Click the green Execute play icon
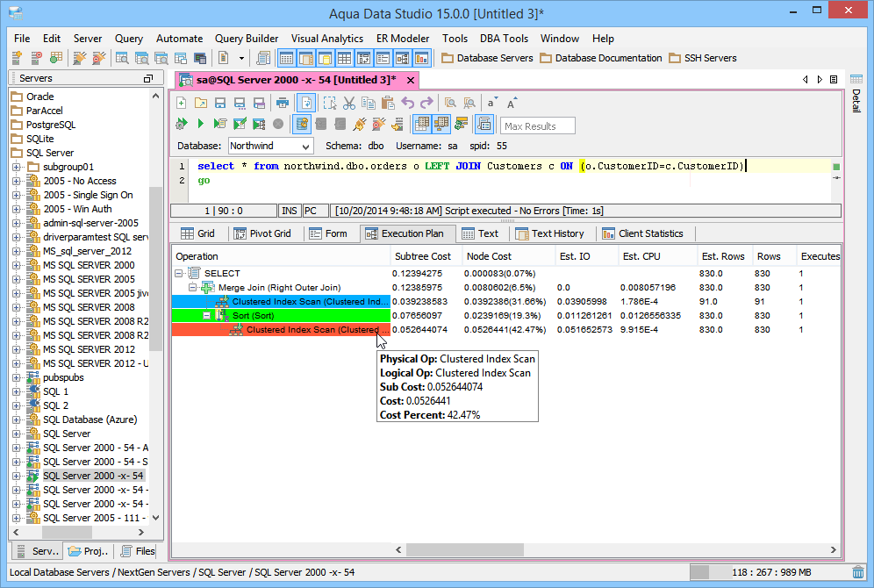874x588 pixels. [201, 124]
